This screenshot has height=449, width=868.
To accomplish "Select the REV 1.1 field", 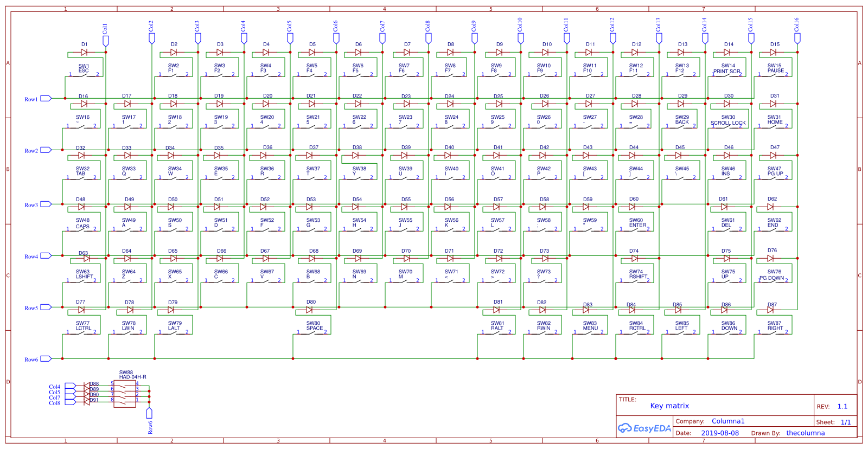I will pyautogui.click(x=842, y=406).
